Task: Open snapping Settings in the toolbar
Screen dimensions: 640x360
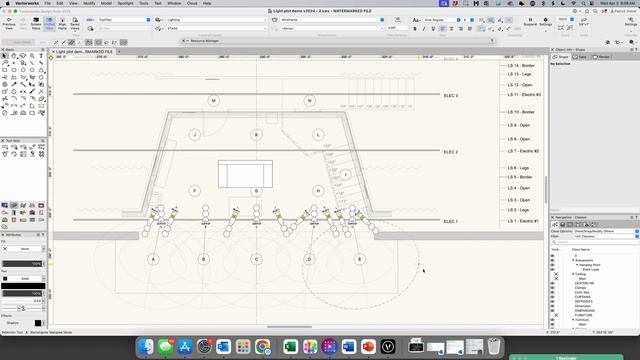Action: pyautogui.click(x=546, y=22)
